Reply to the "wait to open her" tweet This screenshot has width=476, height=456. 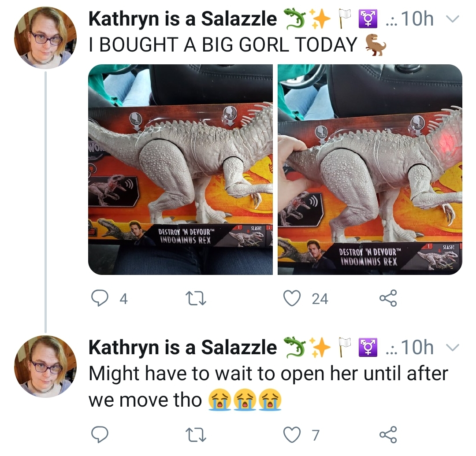[x=100, y=435]
